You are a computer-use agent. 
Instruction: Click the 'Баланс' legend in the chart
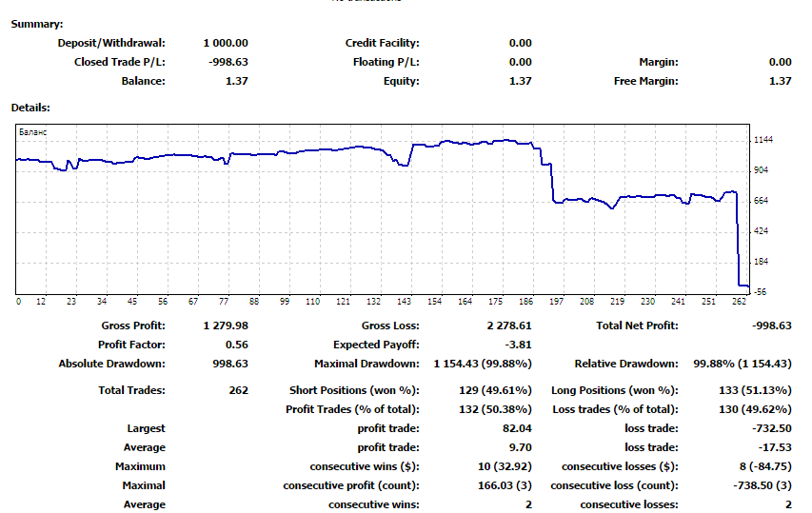(33, 133)
